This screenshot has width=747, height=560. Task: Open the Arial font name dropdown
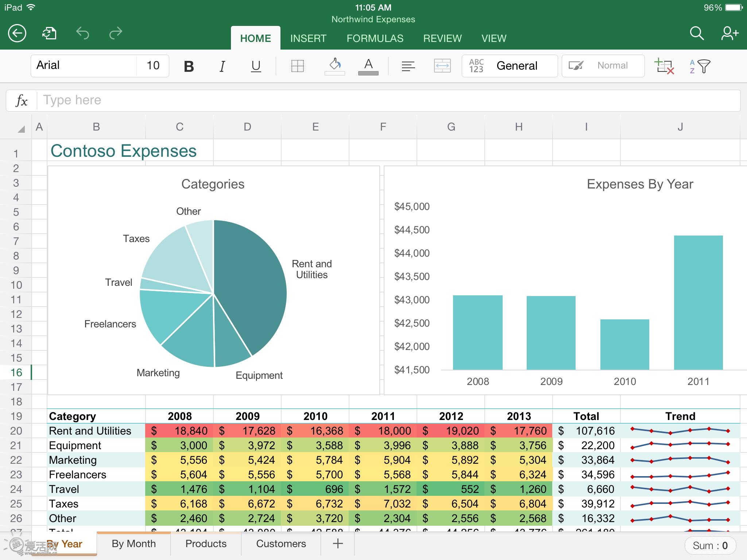[84, 66]
